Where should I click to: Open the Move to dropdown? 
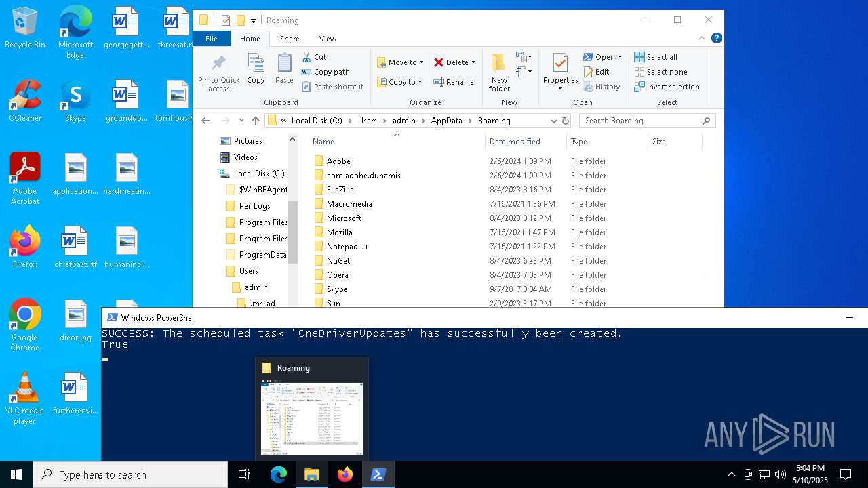pyautogui.click(x=400, y=62)
